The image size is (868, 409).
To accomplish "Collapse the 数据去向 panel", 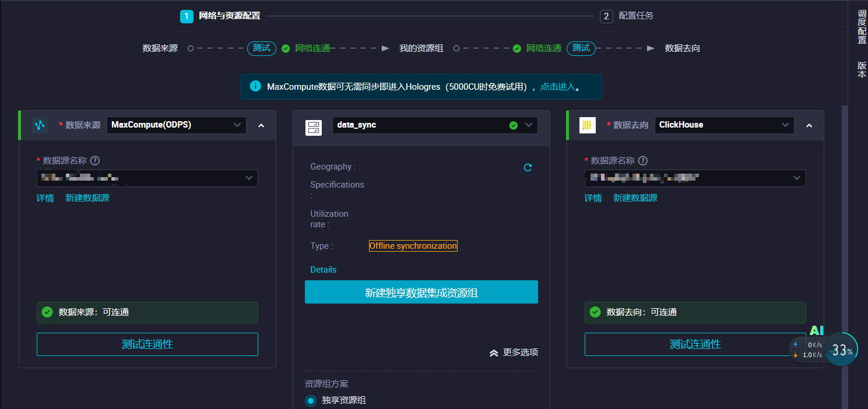I will (809, 125).
